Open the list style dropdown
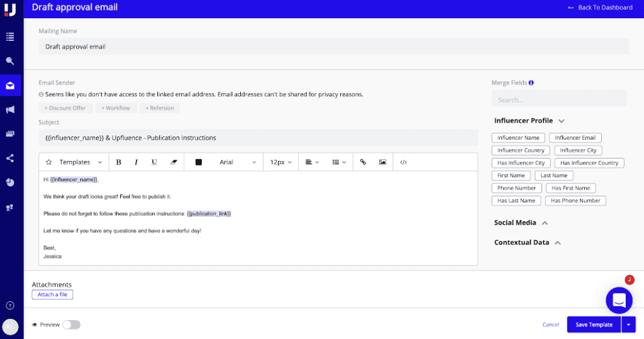The image size is (644, 339). (339, 162)
